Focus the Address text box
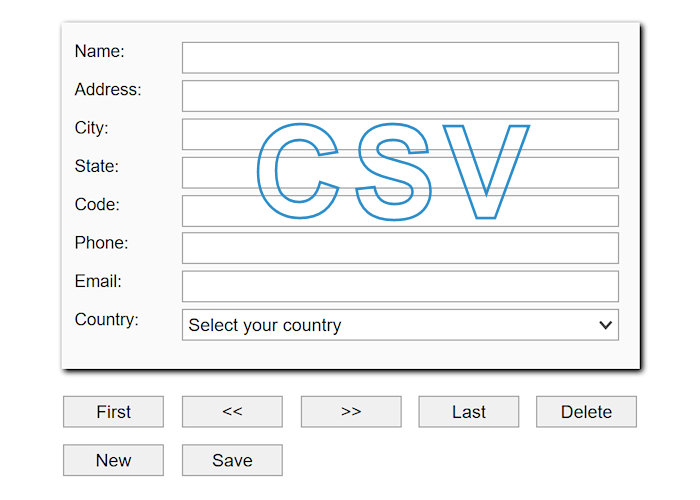The width and height of the screenshot is (700, 500). coord(400,96)
